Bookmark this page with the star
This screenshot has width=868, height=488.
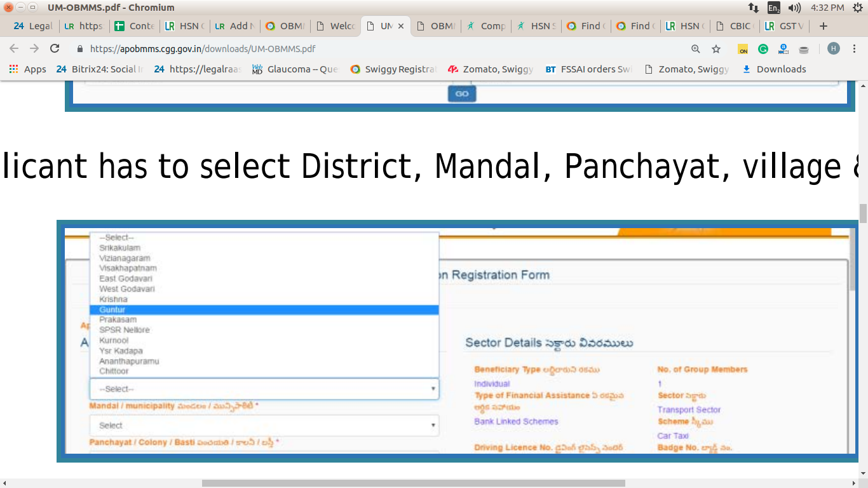tap(716, 49)
